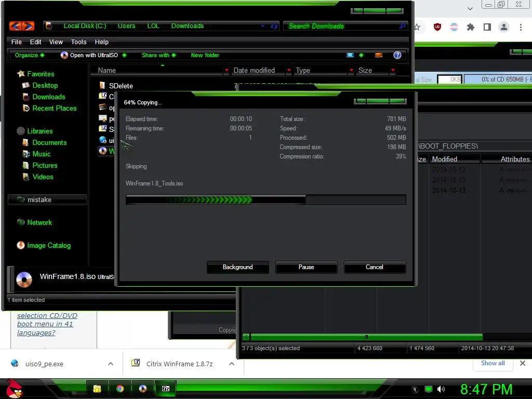
Task: Open the Tools menu
Action: [x=79, y=42]
